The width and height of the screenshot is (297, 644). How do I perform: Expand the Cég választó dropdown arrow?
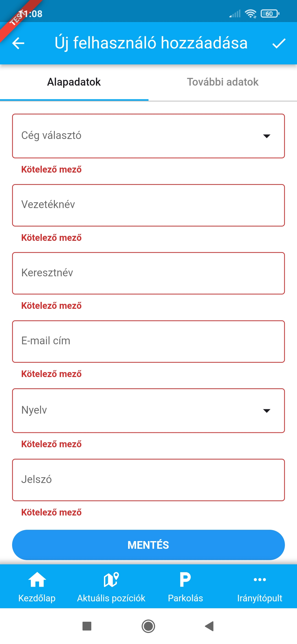coord(266,136)
